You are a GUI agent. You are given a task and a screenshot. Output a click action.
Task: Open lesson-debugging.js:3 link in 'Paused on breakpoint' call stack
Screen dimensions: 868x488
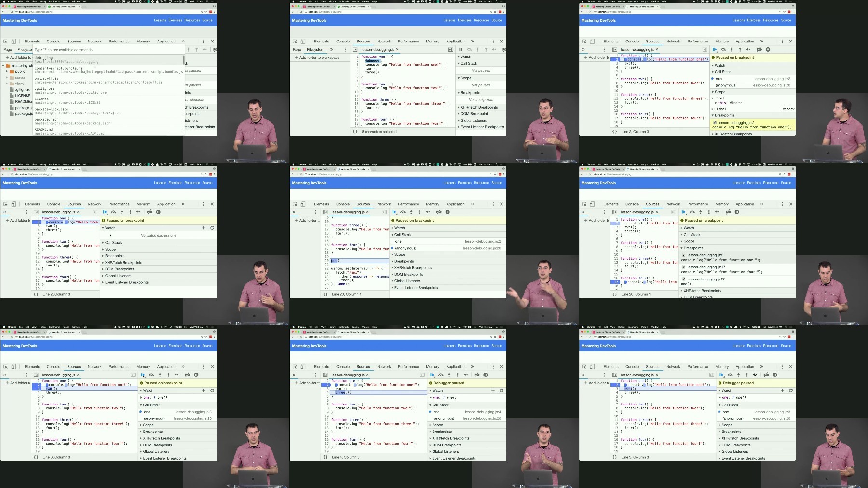click(193, 412)
